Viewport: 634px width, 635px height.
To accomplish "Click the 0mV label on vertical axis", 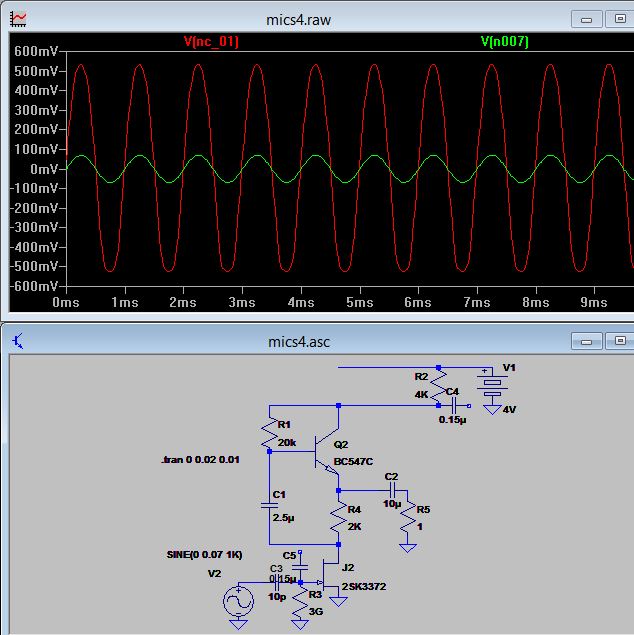I will coord(41,169).
